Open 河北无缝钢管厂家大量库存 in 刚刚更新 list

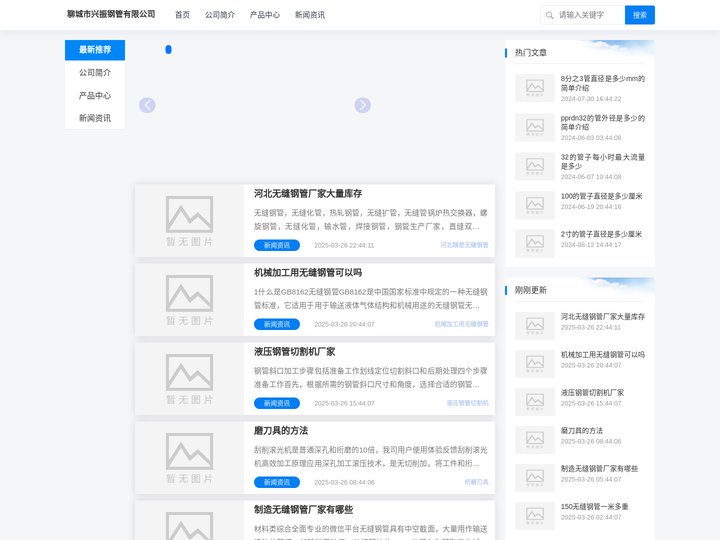coord(602,316)
